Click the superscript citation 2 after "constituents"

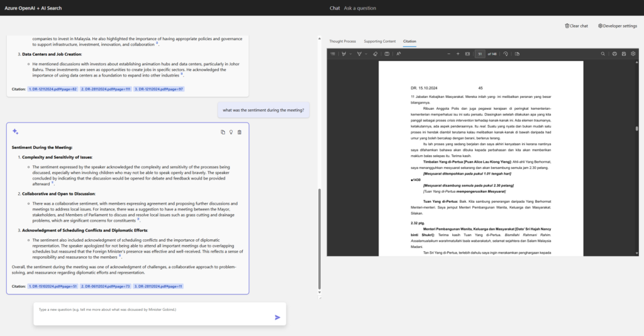(138, 219)
